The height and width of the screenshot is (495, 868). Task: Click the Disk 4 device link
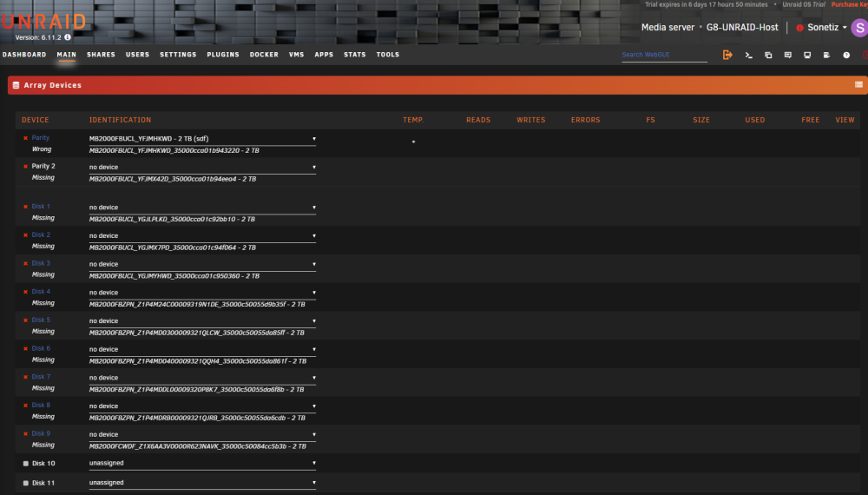pyautogui.click(x=41, y=292)
